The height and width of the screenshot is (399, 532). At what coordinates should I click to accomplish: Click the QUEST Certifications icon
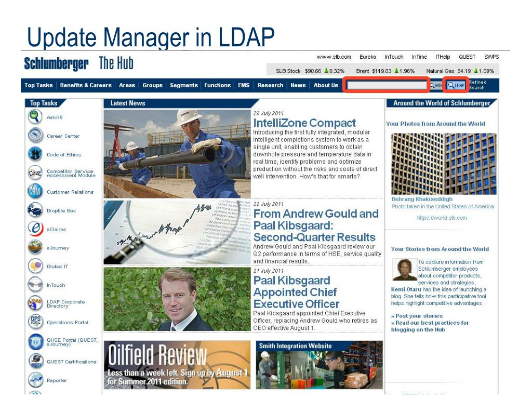pyautogui.click(x=36, y=362)
